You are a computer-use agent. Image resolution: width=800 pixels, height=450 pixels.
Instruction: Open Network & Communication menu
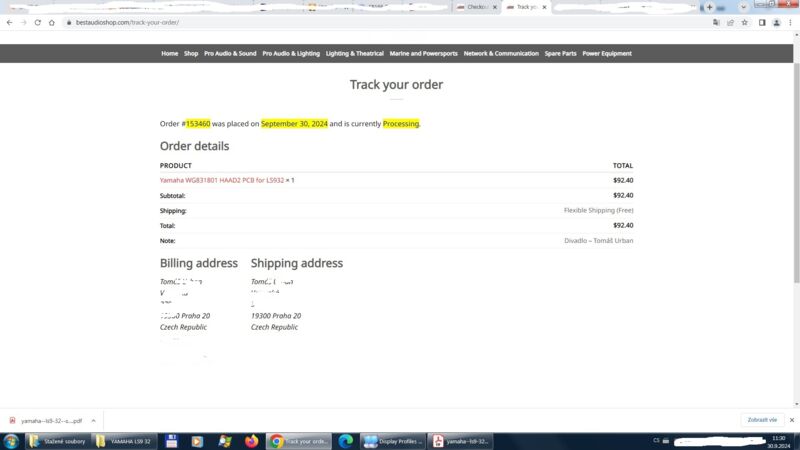pos(501,54)
